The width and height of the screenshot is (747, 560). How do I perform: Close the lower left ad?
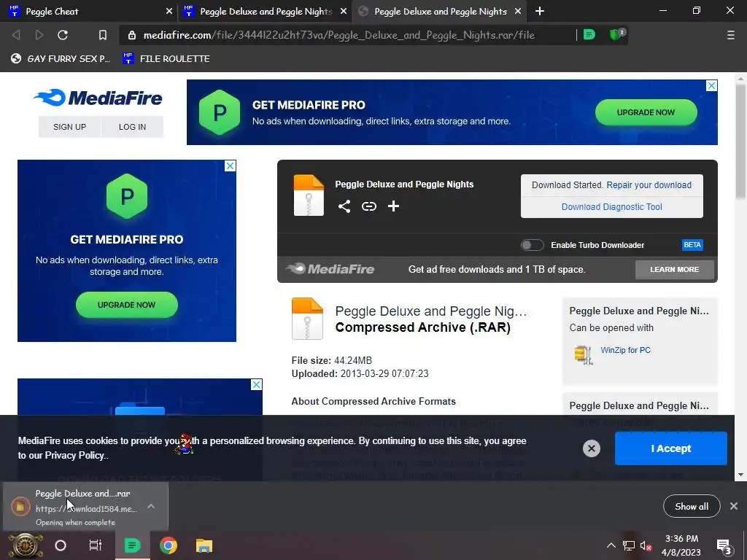256,384
